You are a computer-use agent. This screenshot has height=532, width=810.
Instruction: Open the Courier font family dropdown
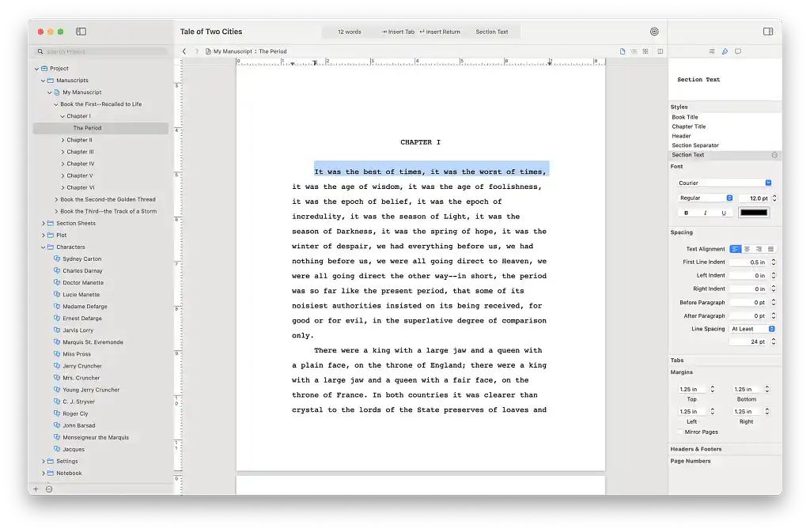click(725, 183)
